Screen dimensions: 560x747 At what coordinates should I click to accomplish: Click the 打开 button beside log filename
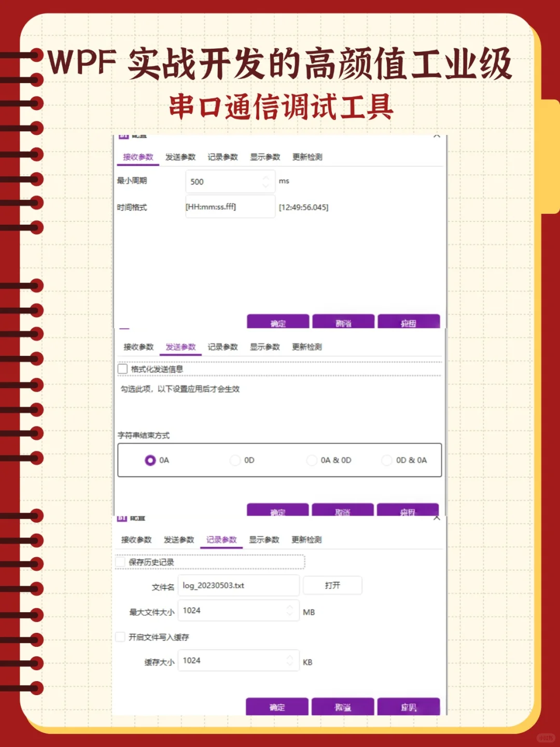332,585
